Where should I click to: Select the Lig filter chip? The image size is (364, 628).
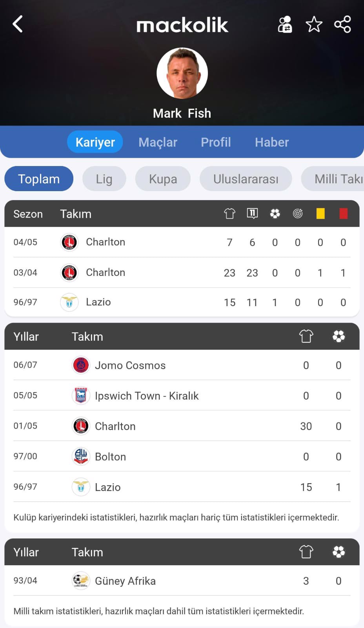(104, 179)
